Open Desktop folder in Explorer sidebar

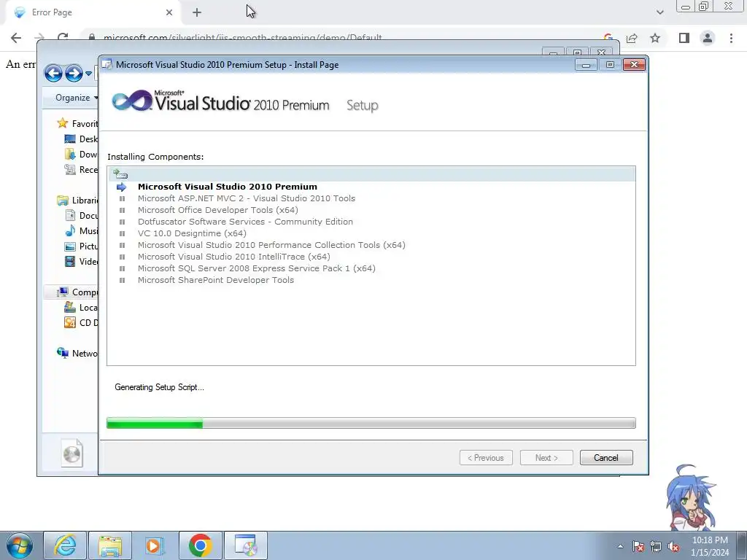(x=81, y=139)
